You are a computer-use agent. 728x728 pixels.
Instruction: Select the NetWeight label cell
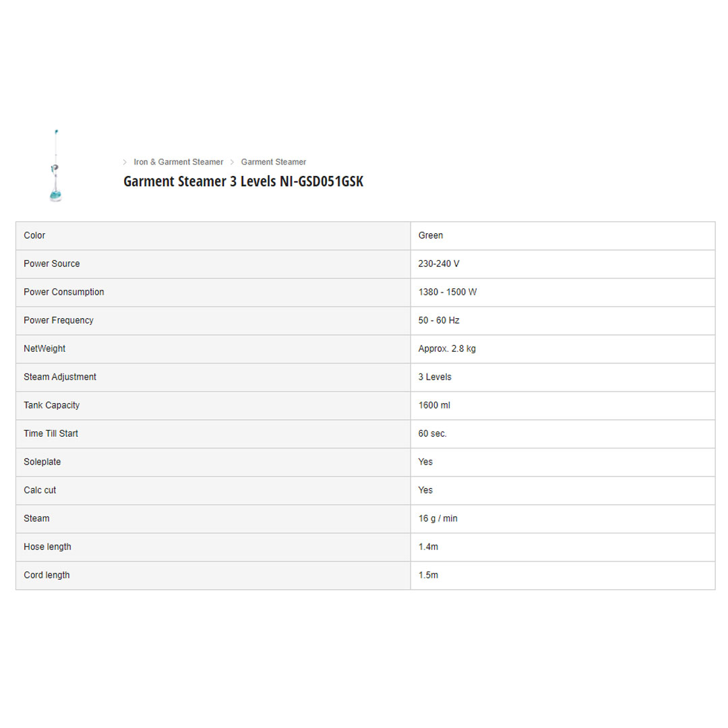44,348
